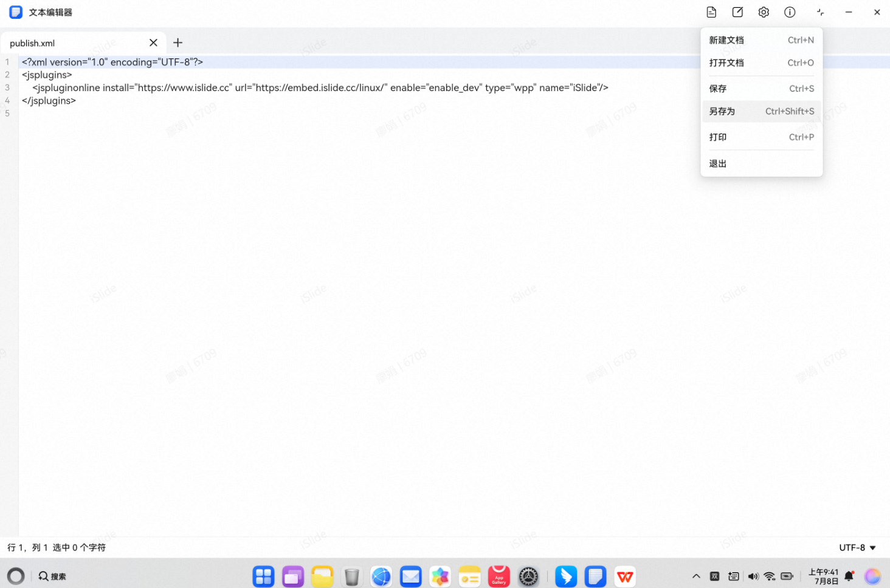Click the info circle icon
890x588 pixels.
[790, 12]
